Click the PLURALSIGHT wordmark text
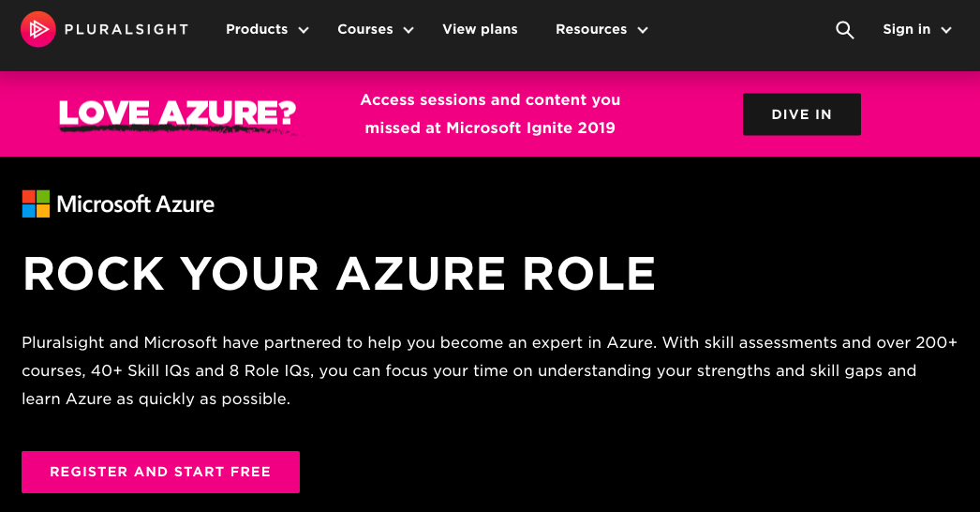This screenshot has height=512, width=980. tap(126, 29)
